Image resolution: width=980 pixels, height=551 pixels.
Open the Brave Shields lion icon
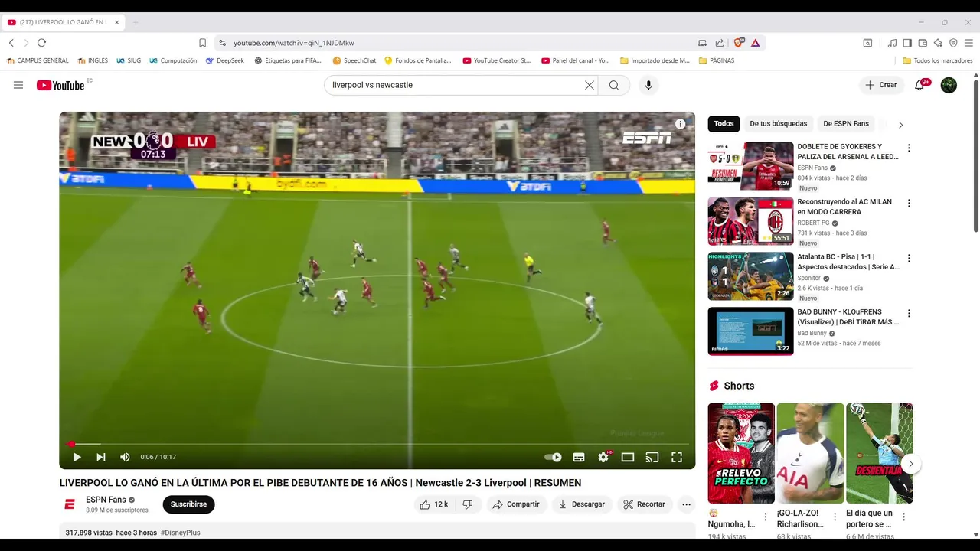point(739,43)
